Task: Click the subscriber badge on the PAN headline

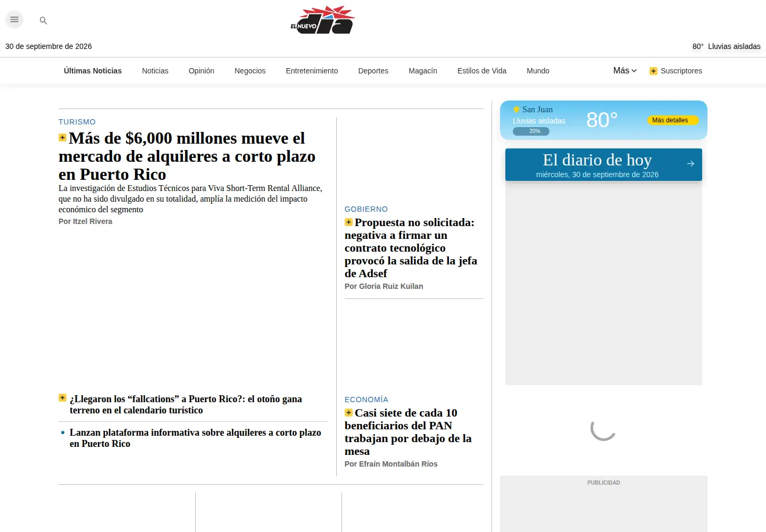Action: coord(348,413)
